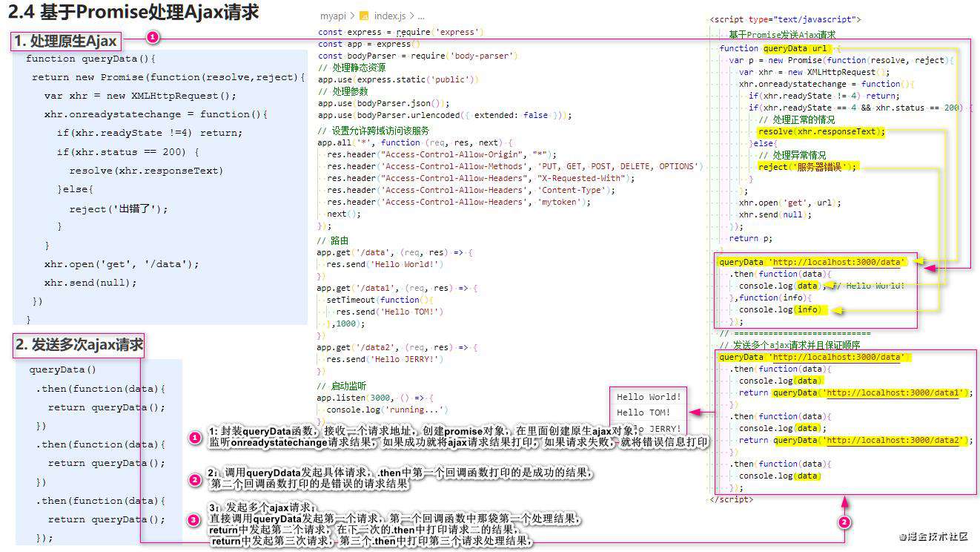The image size is (980, 552).
Task: Click comment '// 启动监听'
Action: pyautogui.click(x=342, y=386)
